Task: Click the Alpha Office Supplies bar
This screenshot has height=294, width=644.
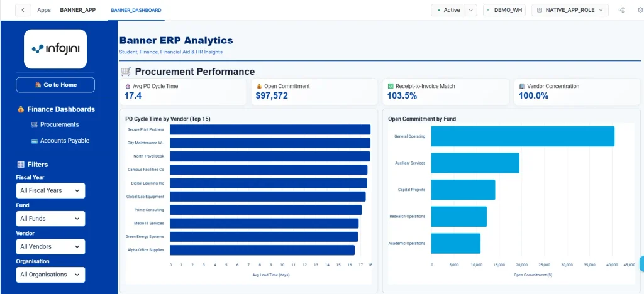Action: coord(262,250)
